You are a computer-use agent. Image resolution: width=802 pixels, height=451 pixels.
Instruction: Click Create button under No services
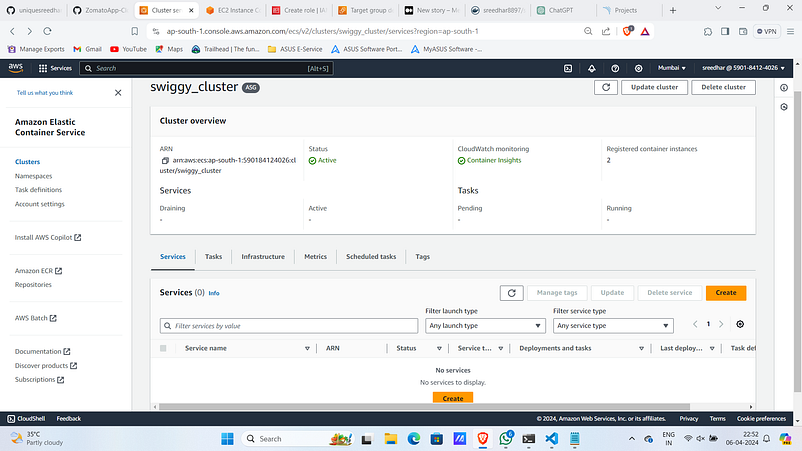tap(453, 398)
